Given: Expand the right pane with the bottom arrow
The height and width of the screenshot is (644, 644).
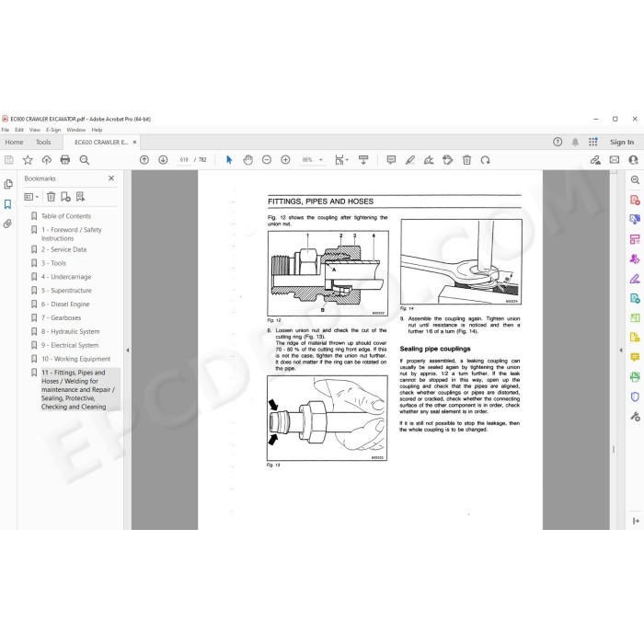Looking at the screenshot, I should [x=636, y=521].
